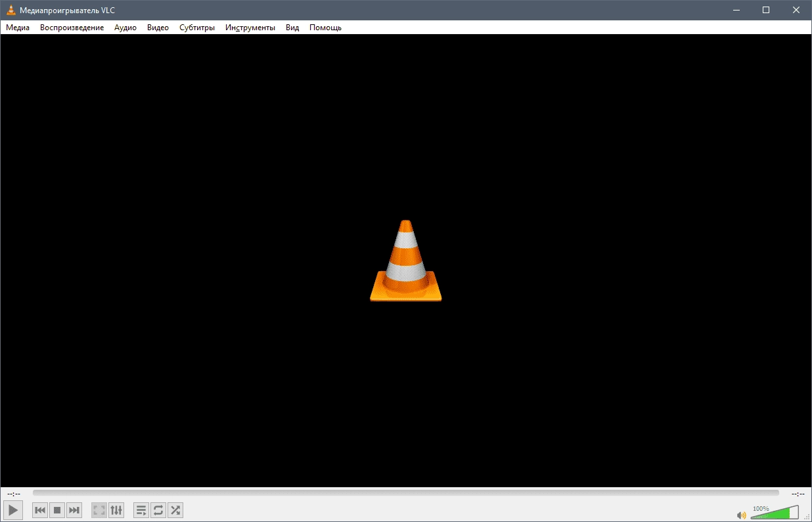Toggle fullscreen video mode

coord(99,510)
